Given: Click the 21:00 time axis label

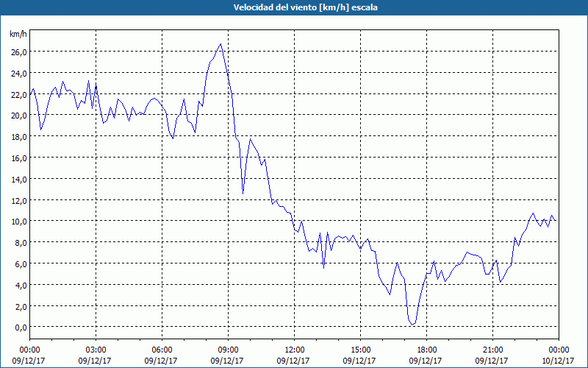Looking at the screenshot, I should 492,350.
